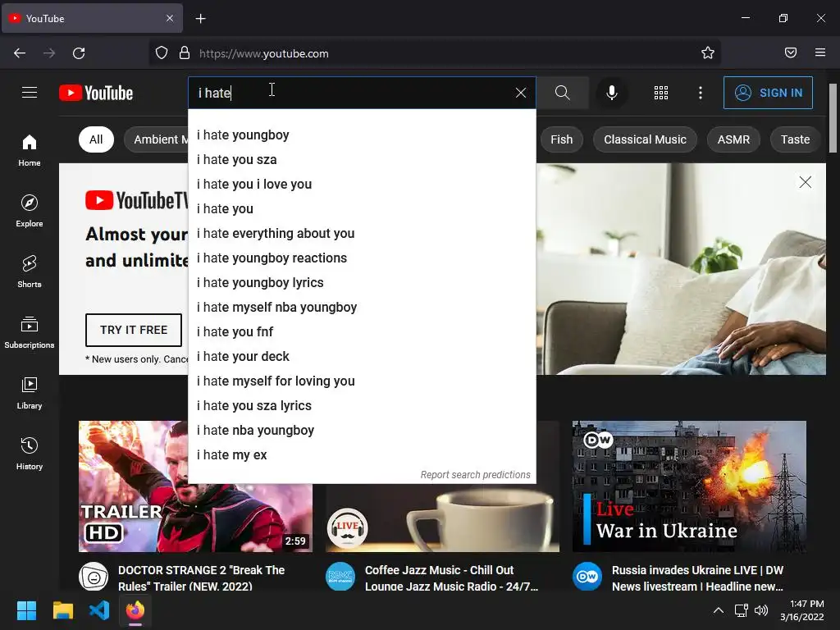Viewport: 840px width, 630px height.
Task: Open the volume control in the tray
Action: point(760,610)
